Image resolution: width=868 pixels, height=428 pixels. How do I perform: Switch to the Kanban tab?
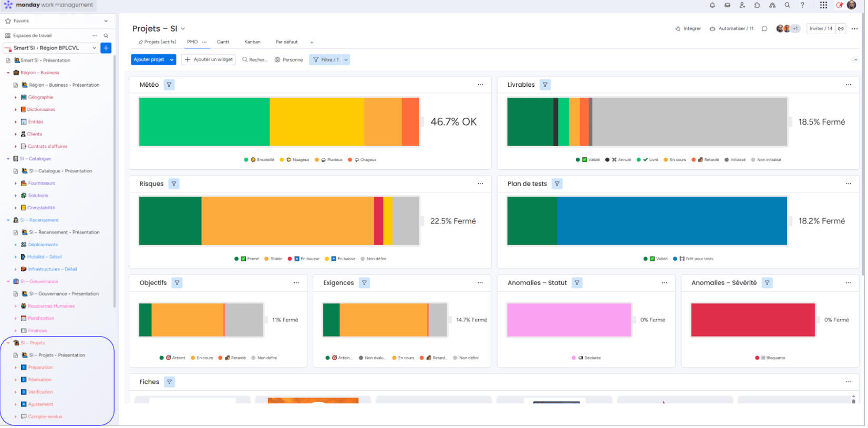(x=252, y=42)
